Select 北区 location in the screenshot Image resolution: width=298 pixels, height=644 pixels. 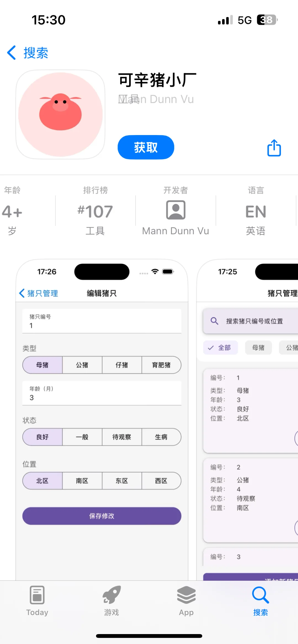pyautogui.click(x=42, y=481)
